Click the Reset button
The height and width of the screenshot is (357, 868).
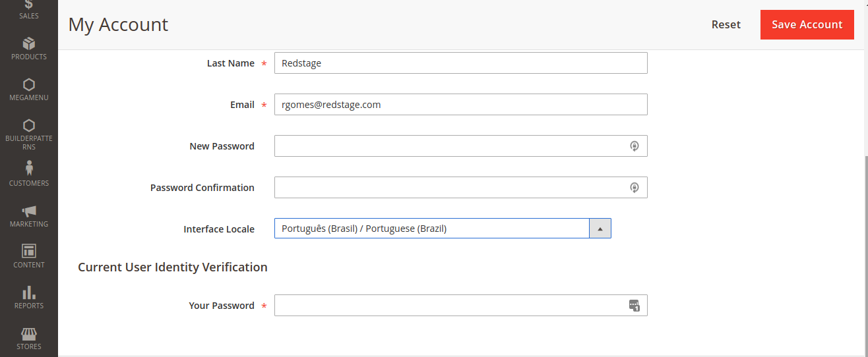tap(726, 24)
